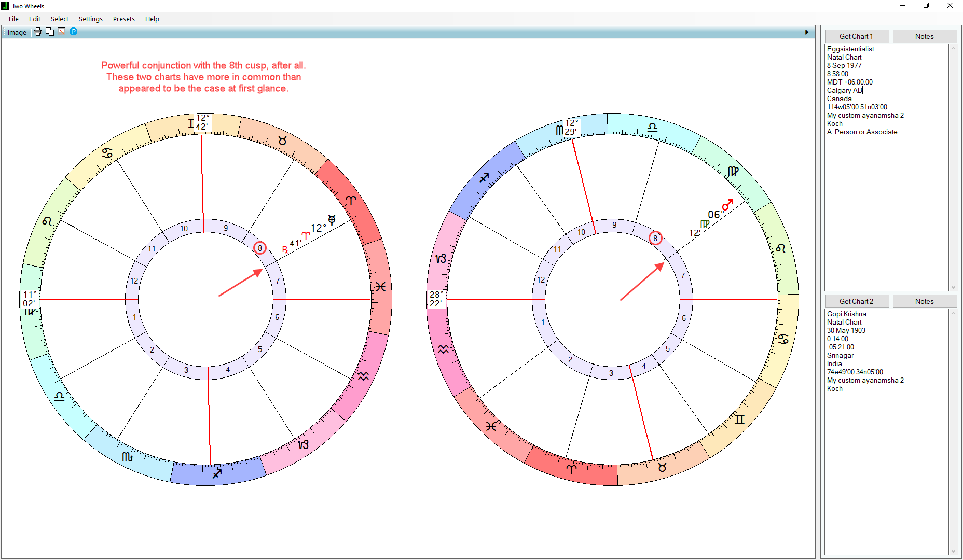Viewport: 963px width, 560px height.
Task: Open the image annotation editor icon
Action: click(62, 32)
